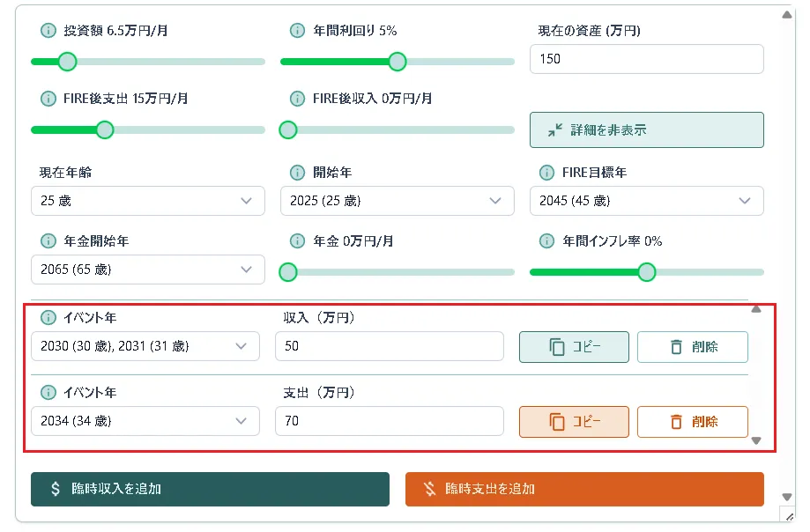Click info icon beside 年金 0万円/月
Image resolution: width=810 pixels, height=532 pixels.
point(297,241)
